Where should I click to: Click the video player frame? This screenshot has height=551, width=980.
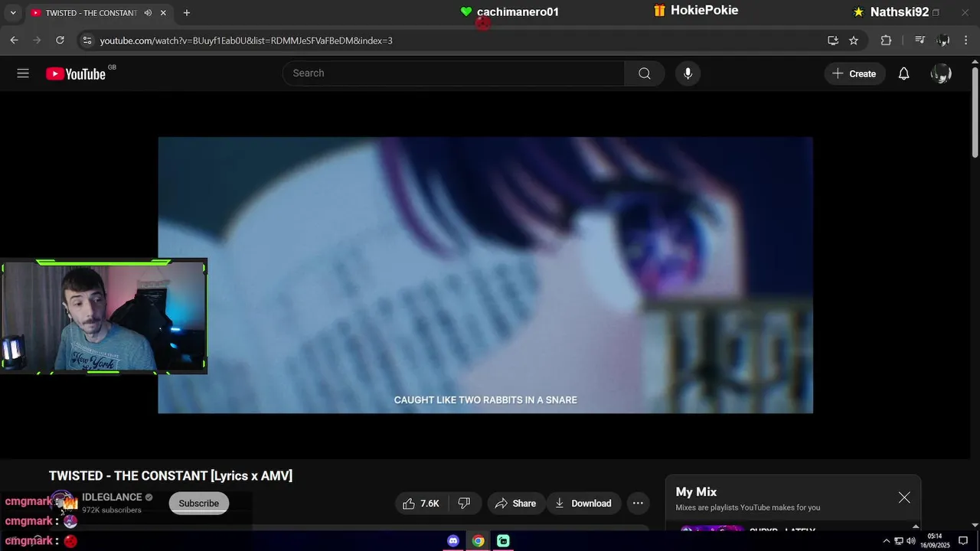[x=485, y=275]
